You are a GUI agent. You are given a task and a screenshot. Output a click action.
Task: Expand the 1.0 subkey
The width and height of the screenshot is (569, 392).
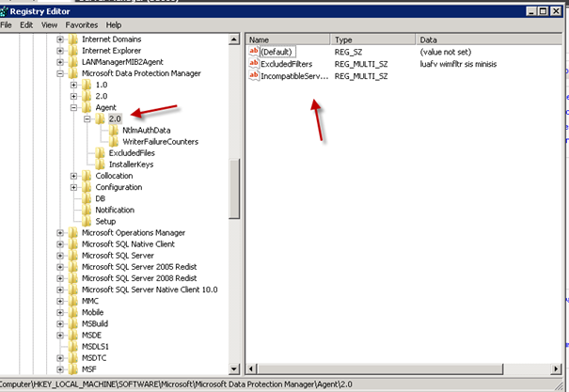point(73,85)
